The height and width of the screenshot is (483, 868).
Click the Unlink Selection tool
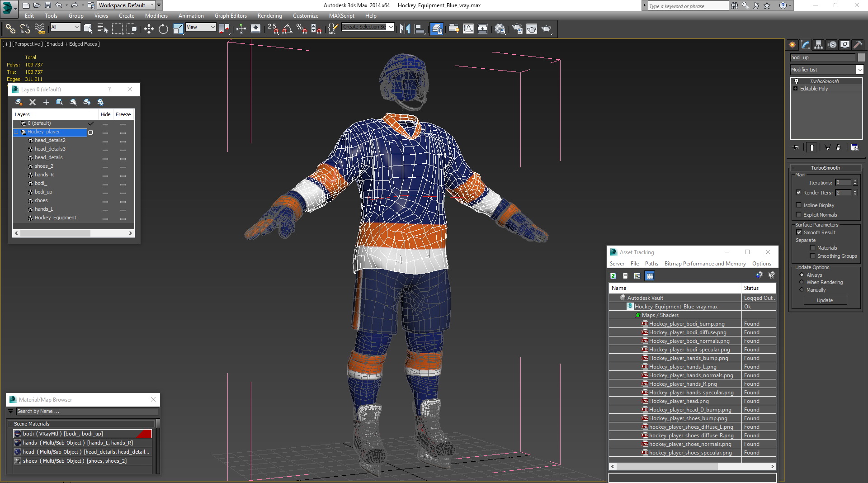(x=25, y=29)
